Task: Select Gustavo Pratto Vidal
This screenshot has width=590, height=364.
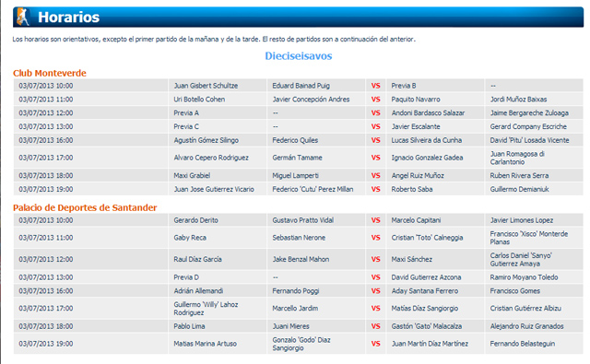Action: pyautogui.click(x=303, y=220)
